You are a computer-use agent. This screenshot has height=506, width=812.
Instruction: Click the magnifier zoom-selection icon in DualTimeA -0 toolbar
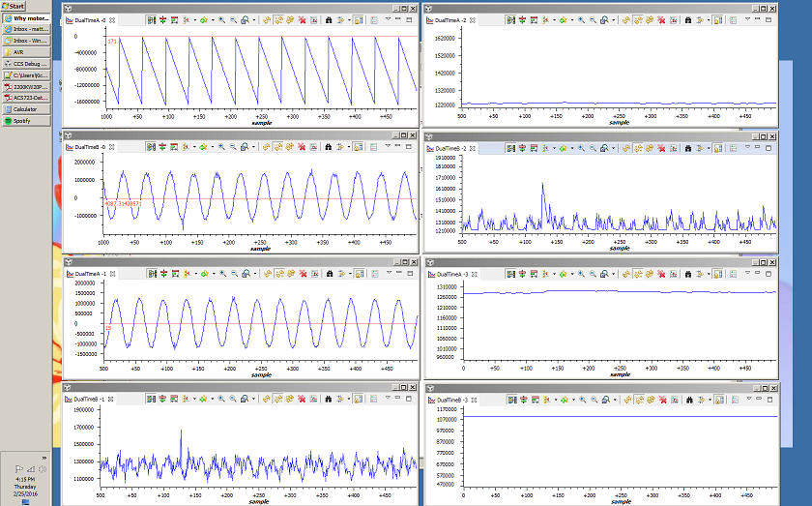pyautogui.click(x=245, y=19)
